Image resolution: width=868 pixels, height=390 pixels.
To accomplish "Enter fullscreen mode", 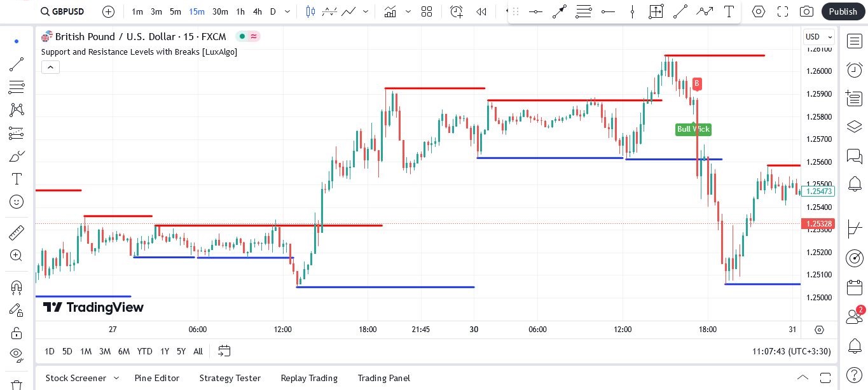I will pyautogui.click(x=783, y=11).
